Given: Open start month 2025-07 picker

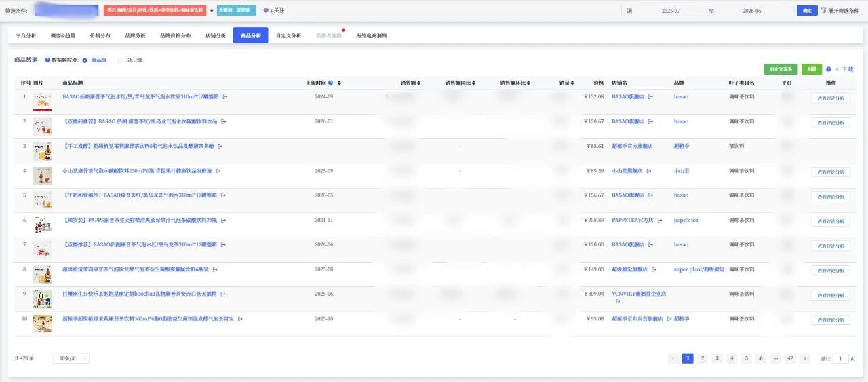Looking at the screenshot, I should (671, 11).
